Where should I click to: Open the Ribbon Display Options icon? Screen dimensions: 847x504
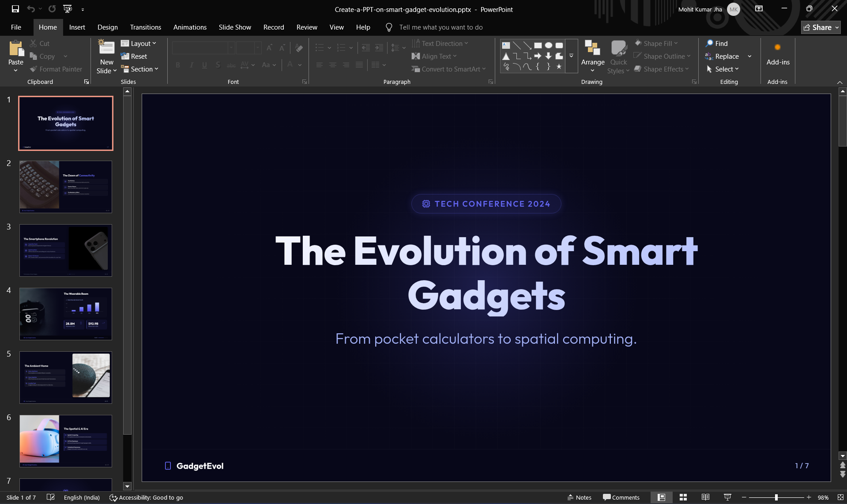759,9
